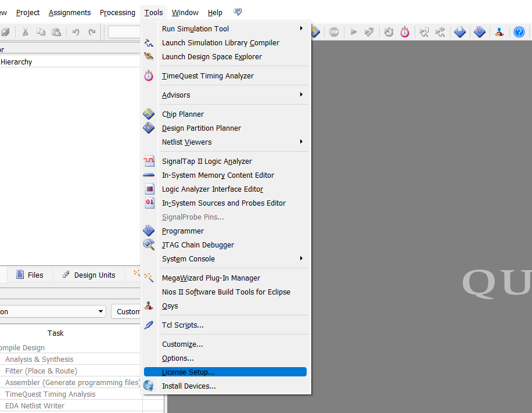This screenshot has height=413, width=532.
Task: Click the Stop Processing toolbar icon
Action: [334, 33]
